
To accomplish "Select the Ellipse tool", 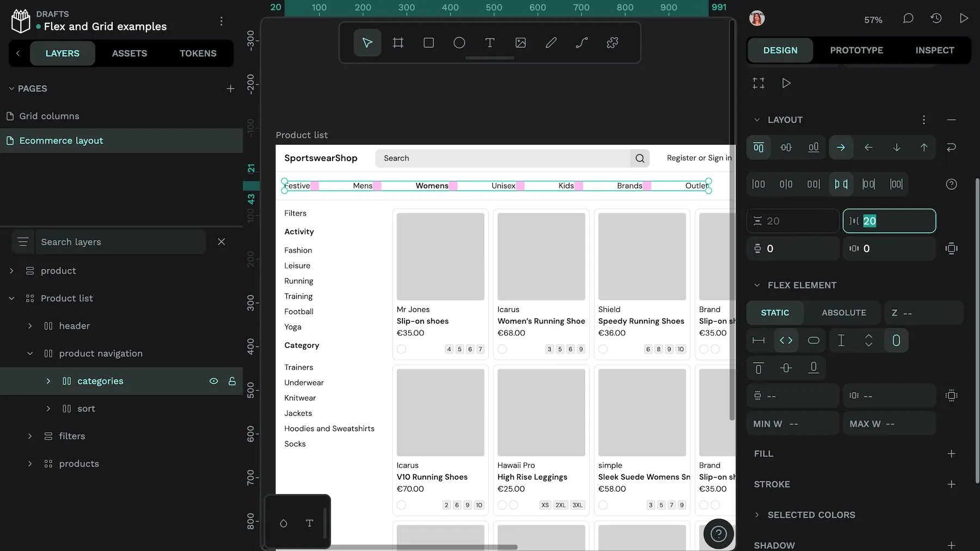I will (x=459, y=42).
